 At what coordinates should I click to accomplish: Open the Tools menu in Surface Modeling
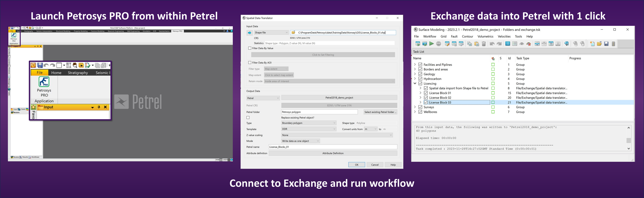point(518,36)
